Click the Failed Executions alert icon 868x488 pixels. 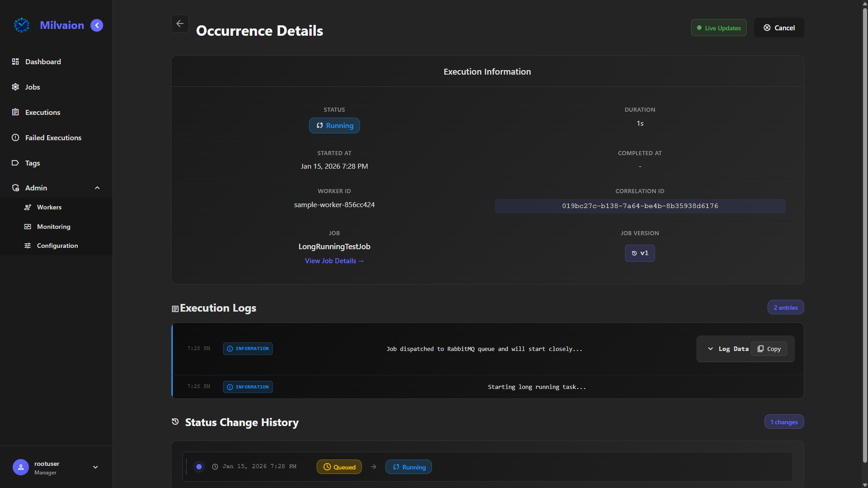15,137
